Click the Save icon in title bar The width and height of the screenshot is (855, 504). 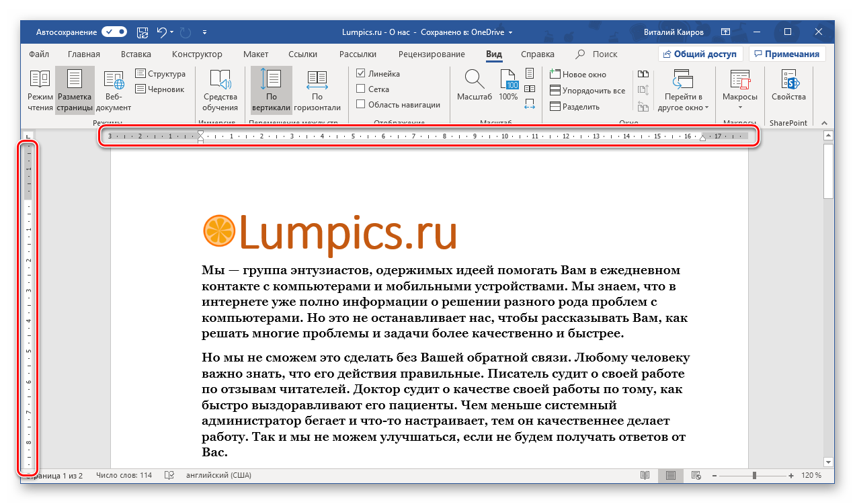pos(142,32)
